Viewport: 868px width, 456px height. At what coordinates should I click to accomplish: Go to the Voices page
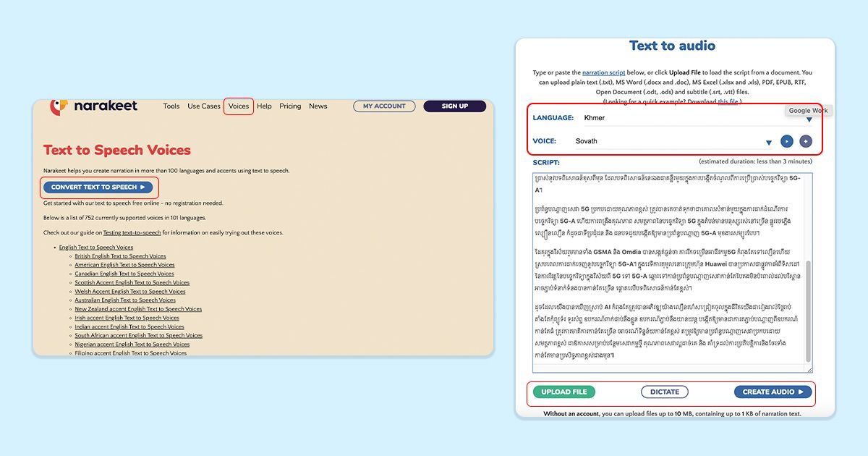(239, 106)
